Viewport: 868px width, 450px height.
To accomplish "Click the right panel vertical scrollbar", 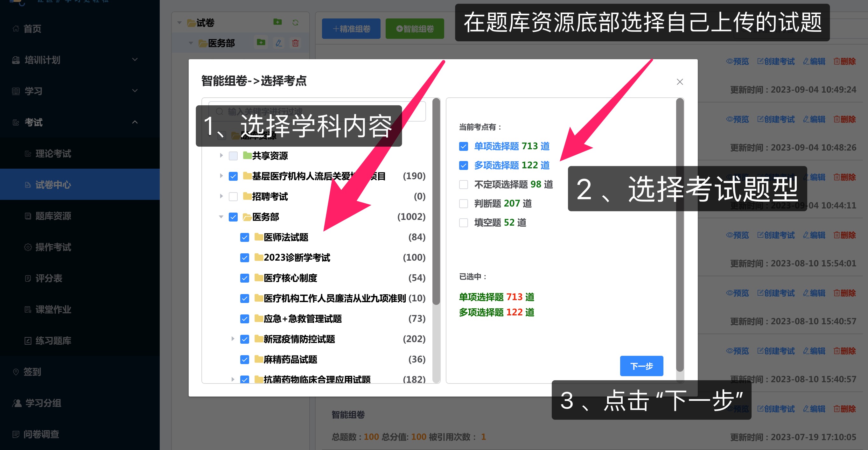I will 680,235.
